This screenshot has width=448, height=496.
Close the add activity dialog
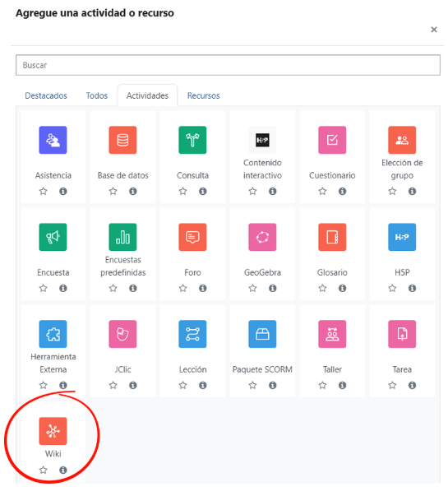point(434,30)
